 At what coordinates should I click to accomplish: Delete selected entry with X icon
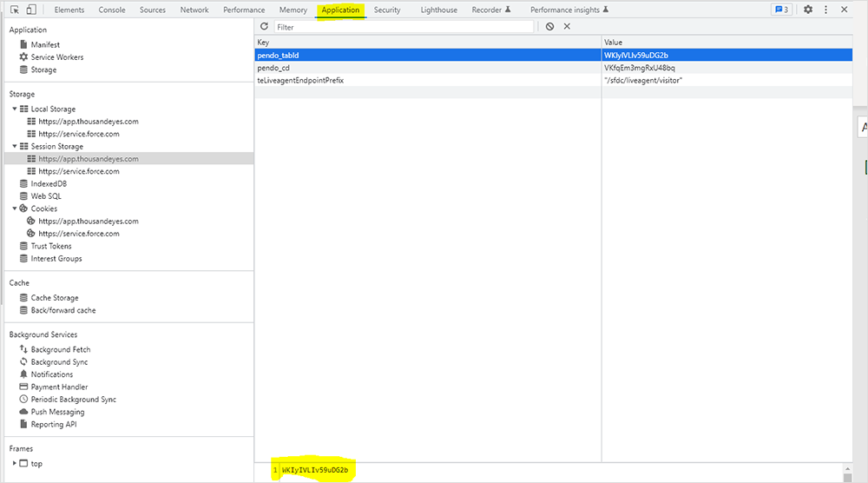point(568,27)
